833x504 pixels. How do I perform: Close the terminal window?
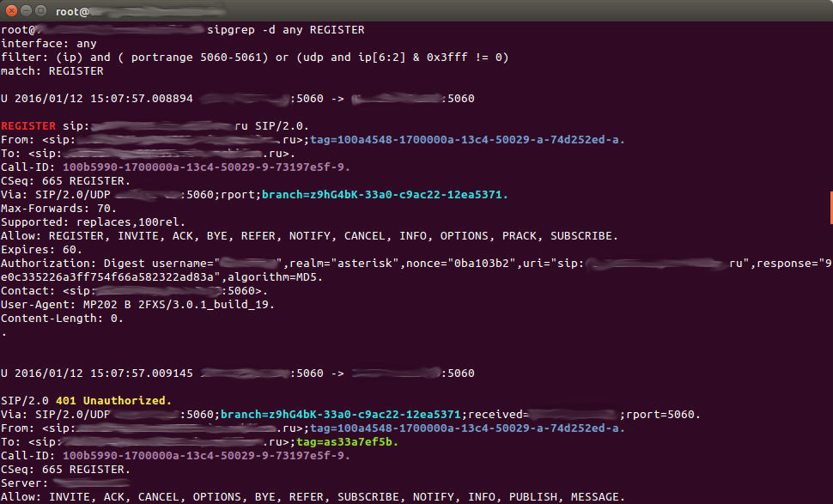point(10,10)
